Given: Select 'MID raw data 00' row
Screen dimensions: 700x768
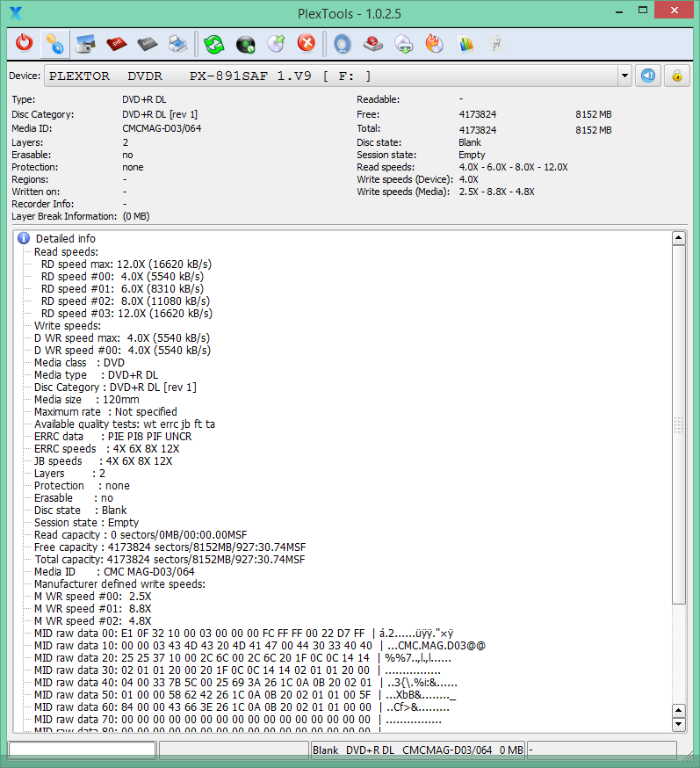Looking at the screenshot, I should (244, 634).
